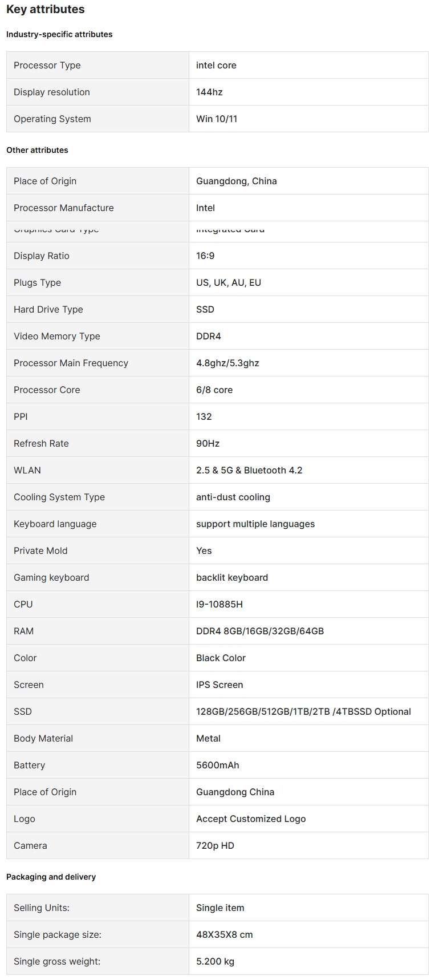Select the "4.8ghz/5.3ghz" frequency value
This screenshot has height=980, width=439.
(227, 363)
